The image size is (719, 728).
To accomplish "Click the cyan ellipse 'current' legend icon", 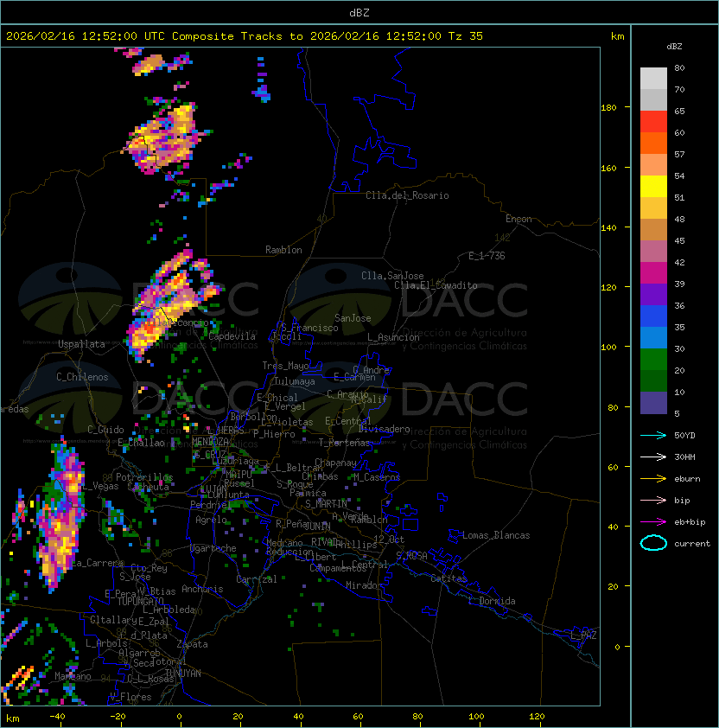I will pos(653,543).
